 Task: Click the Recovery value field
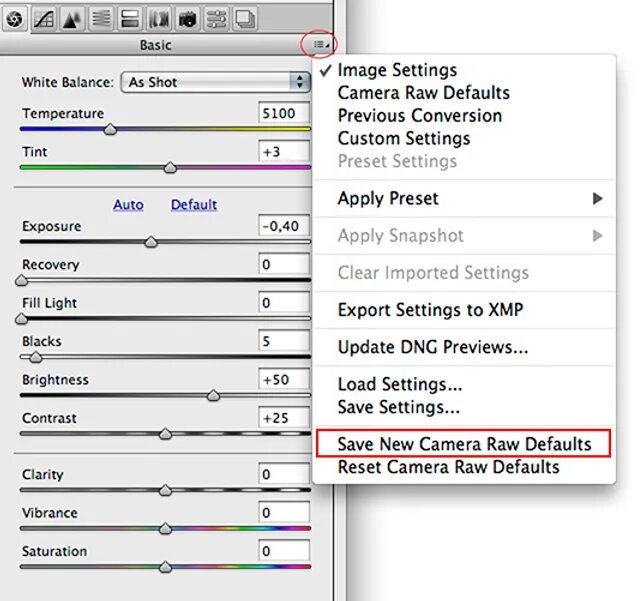[284, 264]
